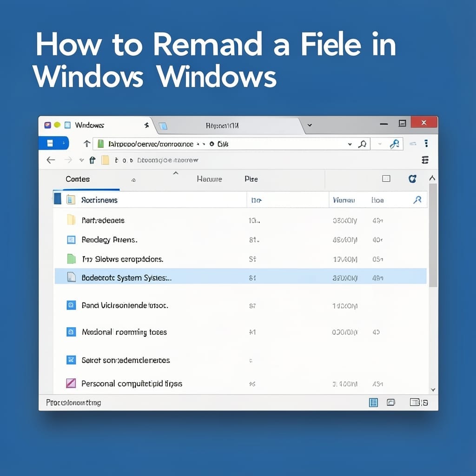Expand the address bar history dropdown

coord(350,144)
